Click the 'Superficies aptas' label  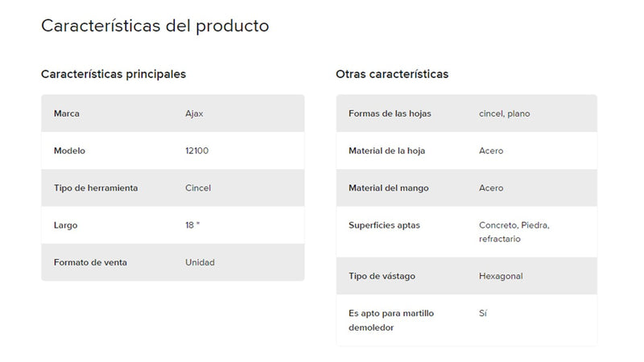(x=384, y=225)
